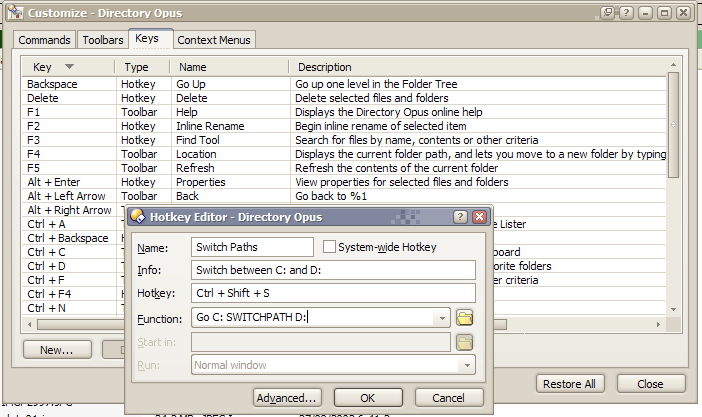This screenshot has height=417, width=702.
Task: Sort by the Key column header arrow
Action: point(69,67)
